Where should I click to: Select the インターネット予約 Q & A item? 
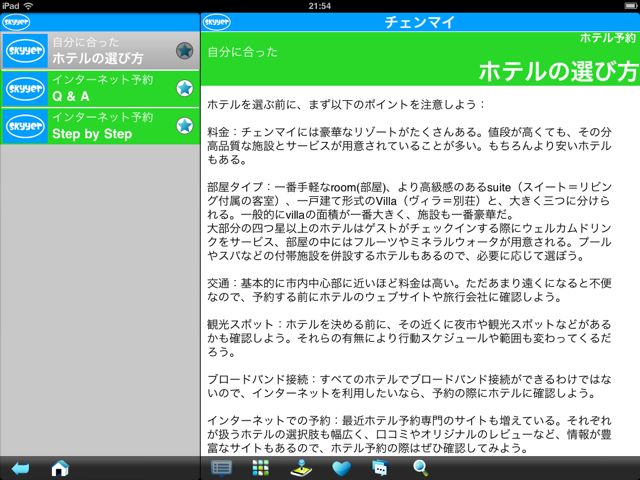[100, 89]
